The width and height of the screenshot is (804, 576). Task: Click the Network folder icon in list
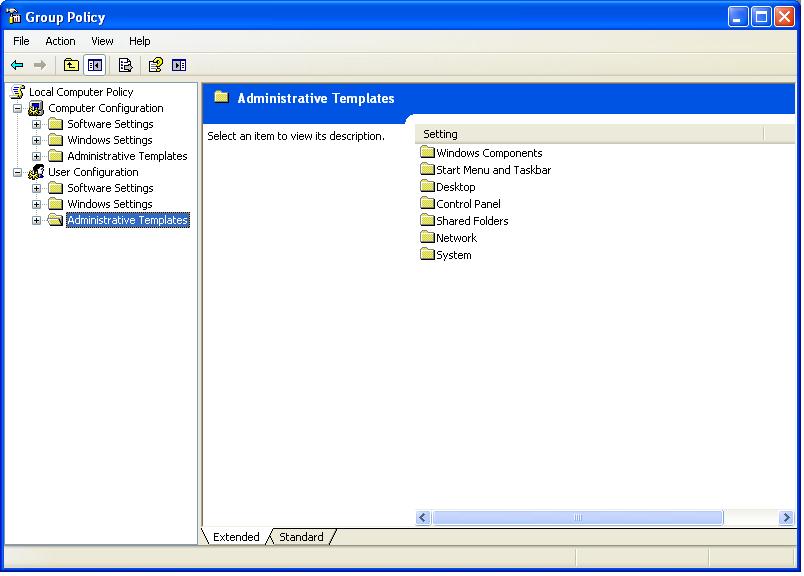pyautogui.click(x=427, y=236)
